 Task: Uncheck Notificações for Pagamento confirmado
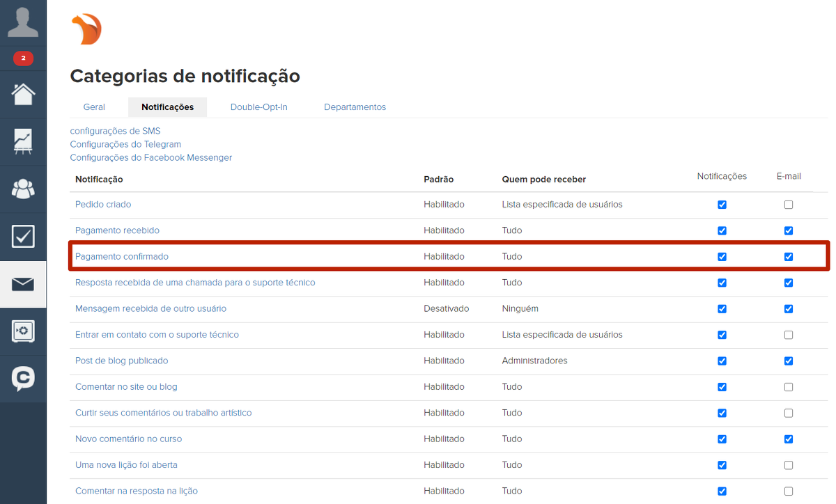[x=722, y=257]
